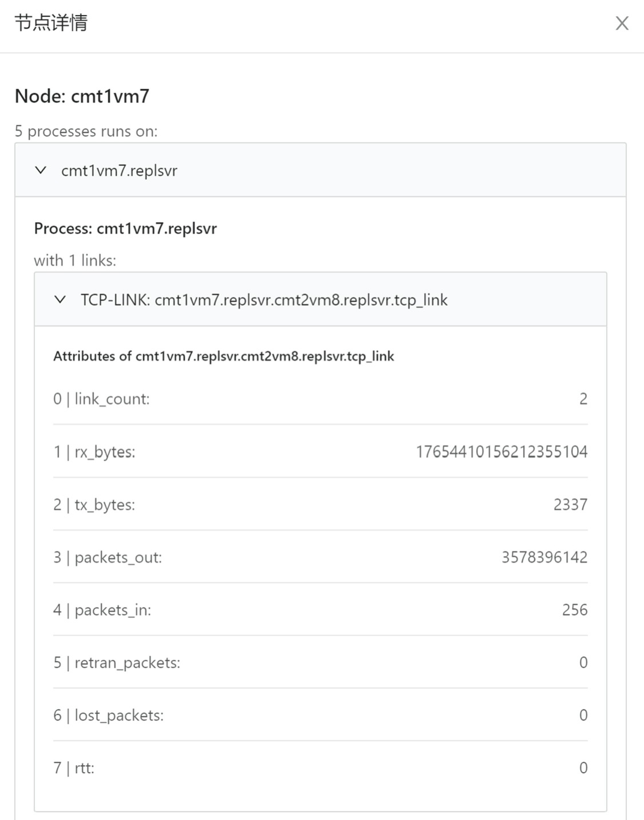Click the rx_bytes value 17654410156212355104
Image resolution: width=644 pixels, height=820 pixels.
(501, 452)
